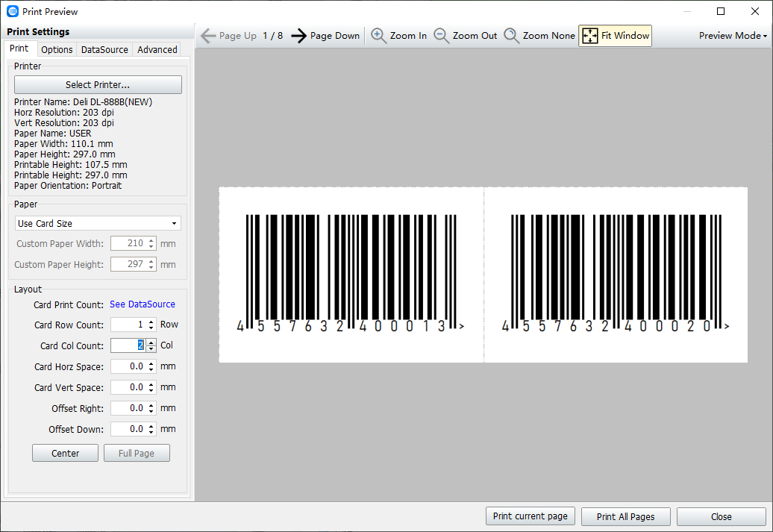Image resolution: width=773 pixels, height=532 pixels.
Task: Maximize the Print Preview window
Action: point(721,11)
